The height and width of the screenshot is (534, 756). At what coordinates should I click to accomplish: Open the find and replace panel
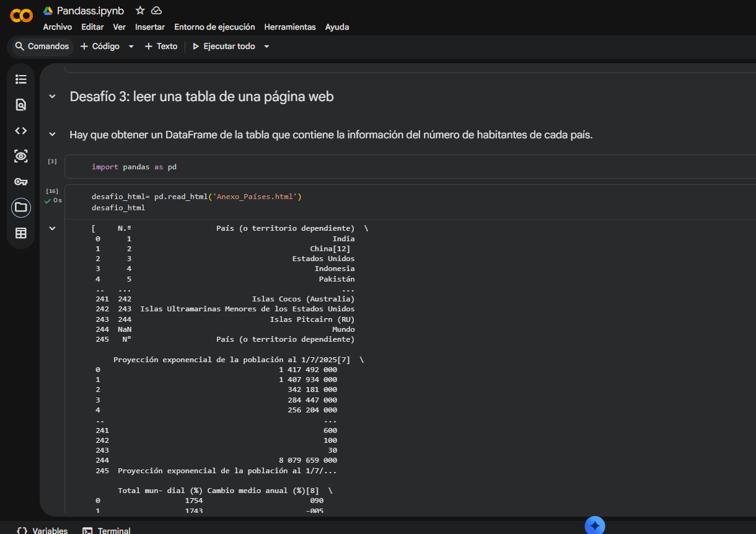pyautogui.click(x=21, y=105)
